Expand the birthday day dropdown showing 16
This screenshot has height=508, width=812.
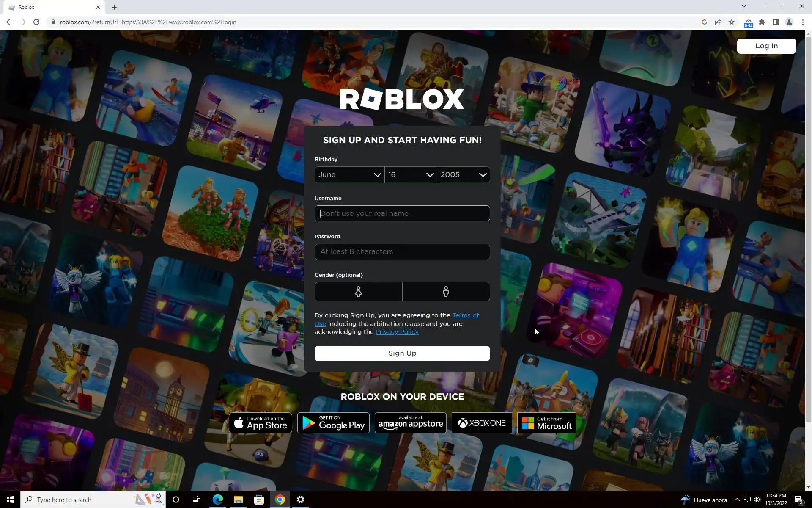411,175
